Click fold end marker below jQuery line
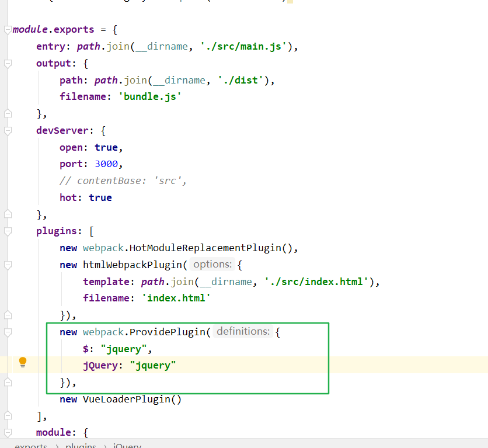488x448 pixels. pos(8,383)
